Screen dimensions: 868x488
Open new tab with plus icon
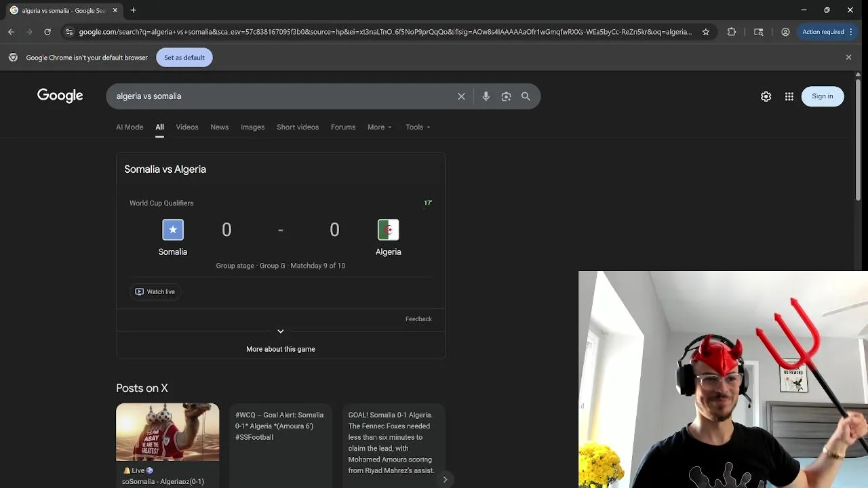tap(133, 10)
